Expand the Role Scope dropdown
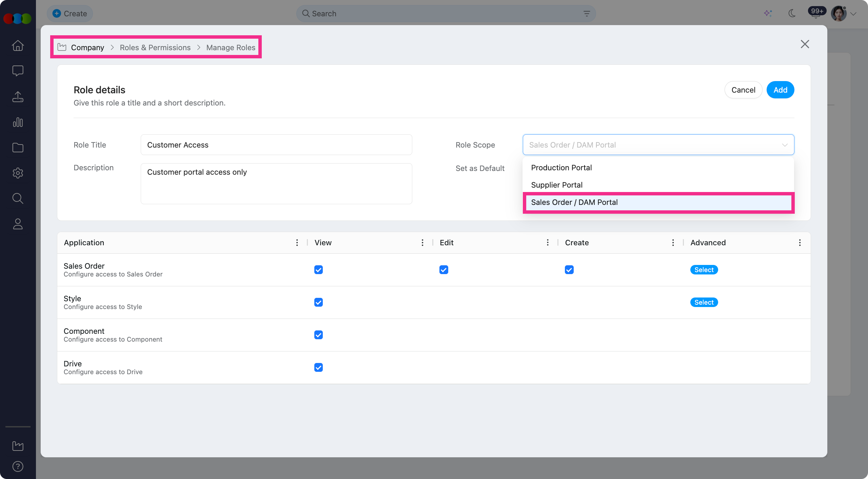 tap(658, 145)
